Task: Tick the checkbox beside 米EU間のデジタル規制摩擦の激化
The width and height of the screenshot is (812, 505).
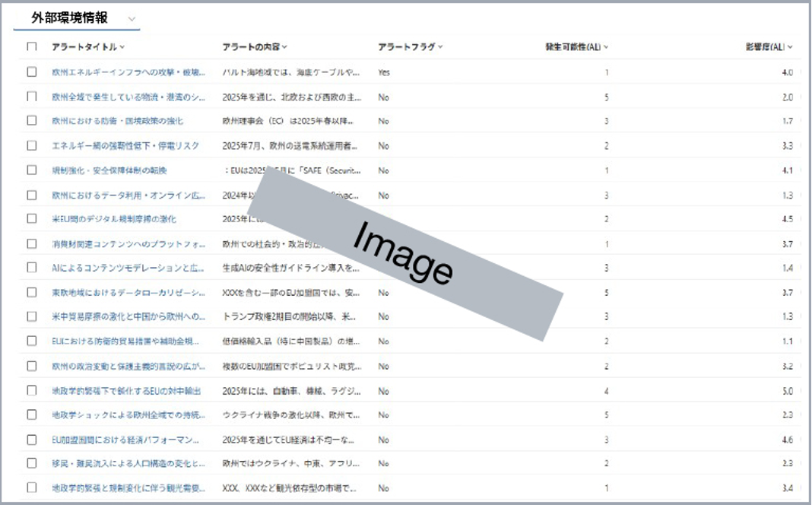Action: [32, 219]
